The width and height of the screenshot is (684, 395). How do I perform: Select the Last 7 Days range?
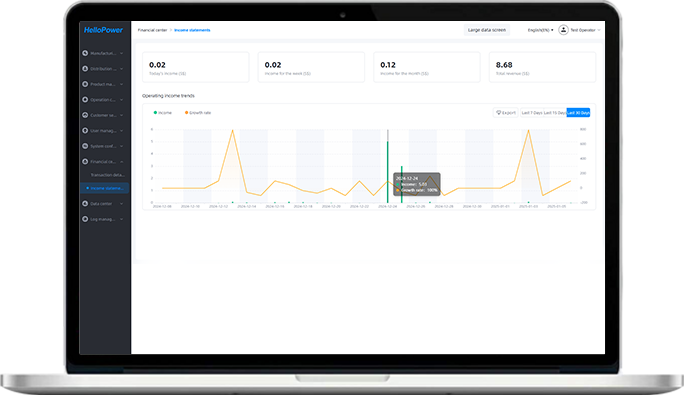click(532, 113)
